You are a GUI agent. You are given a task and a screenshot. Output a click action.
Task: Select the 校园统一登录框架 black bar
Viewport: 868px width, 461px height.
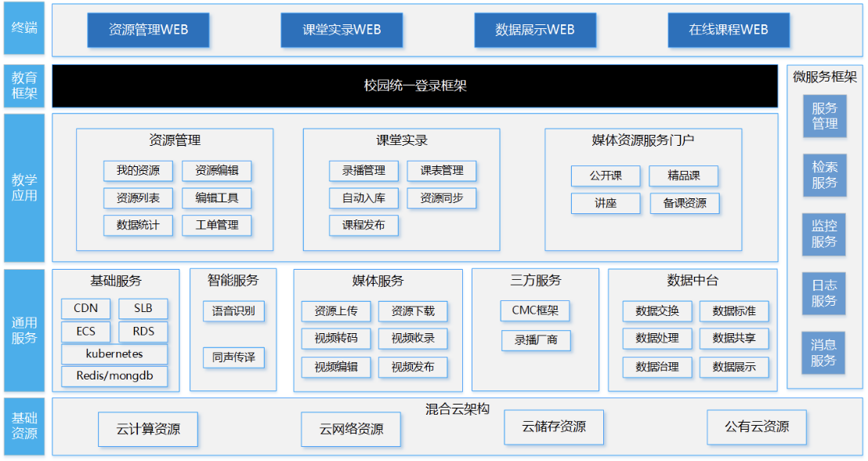[x=414, y=85]
